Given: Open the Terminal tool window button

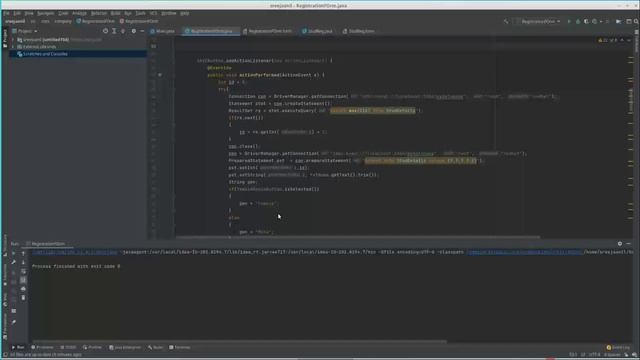Looking at the screenshot, I should click(180, 347).
